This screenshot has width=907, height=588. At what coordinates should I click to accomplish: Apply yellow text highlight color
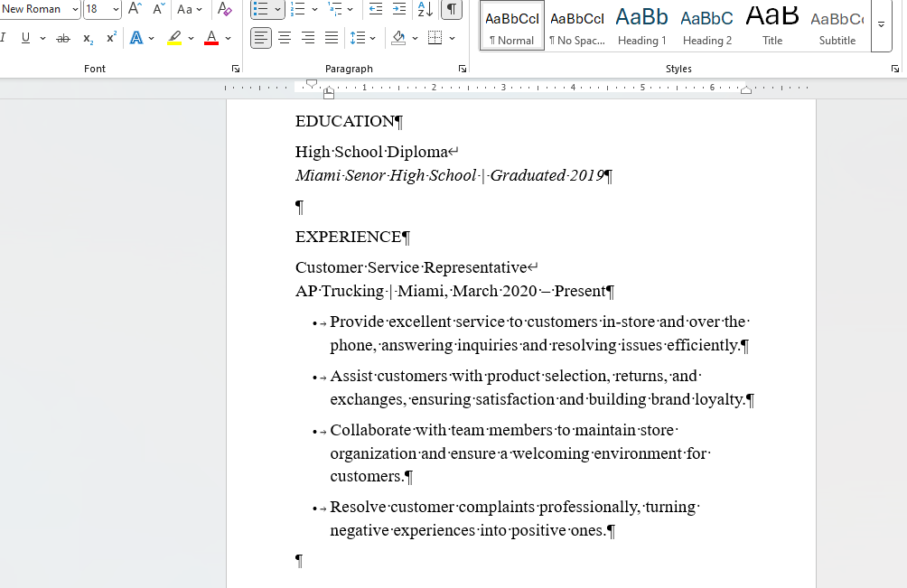coord(174,38)
